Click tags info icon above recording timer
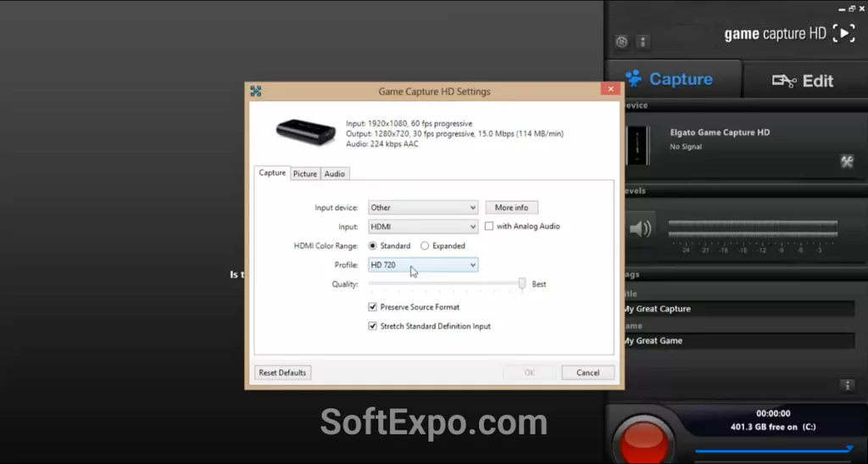The image size is (868, 464). pyautogui.click(x=847, y=385)
